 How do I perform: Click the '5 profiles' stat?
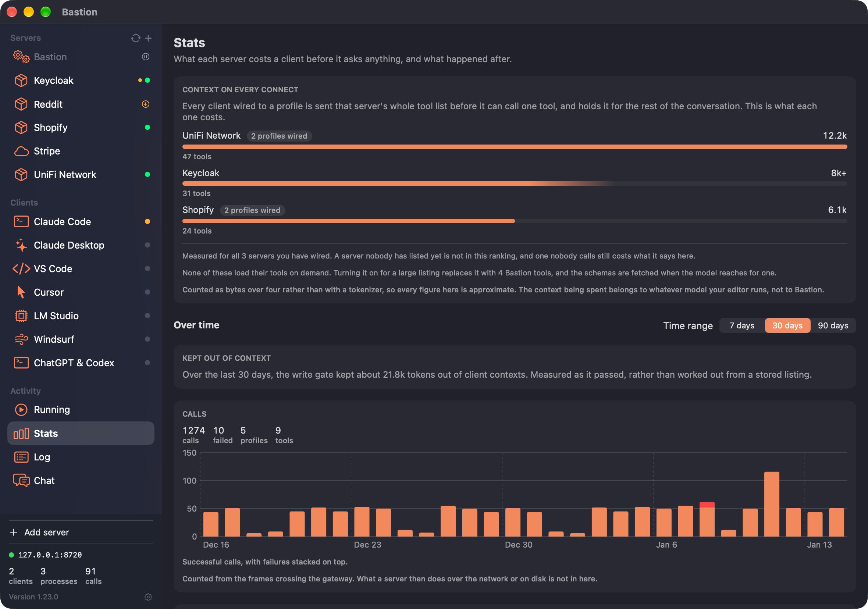tap(254, 435)
